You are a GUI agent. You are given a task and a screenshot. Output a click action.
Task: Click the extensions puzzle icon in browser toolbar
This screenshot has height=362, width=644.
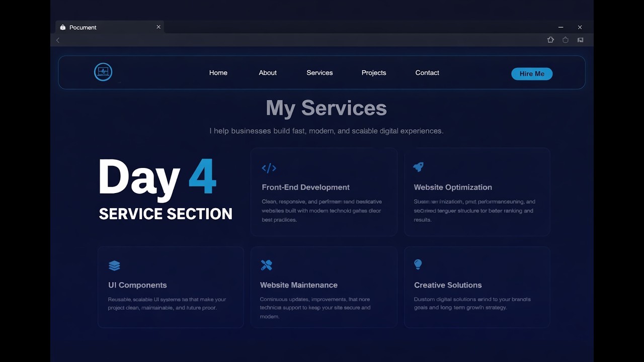pyautogui.click(x=550, y=40)
